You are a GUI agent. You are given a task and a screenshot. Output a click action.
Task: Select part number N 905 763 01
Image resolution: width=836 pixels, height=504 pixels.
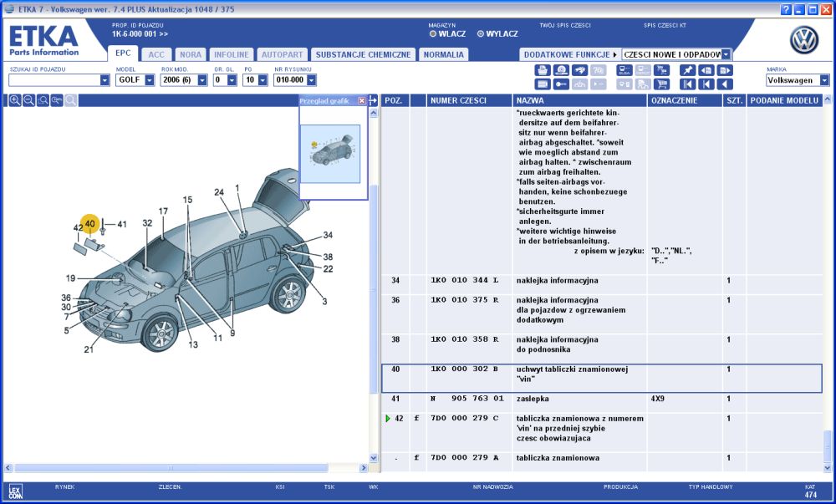(x=467, y=399)
